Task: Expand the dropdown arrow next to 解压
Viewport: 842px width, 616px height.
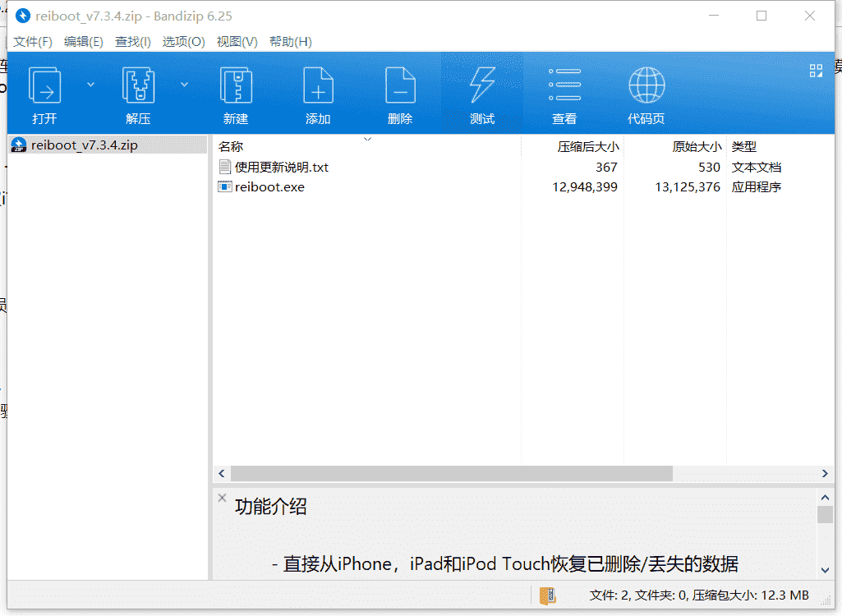Action: [184, 85]
